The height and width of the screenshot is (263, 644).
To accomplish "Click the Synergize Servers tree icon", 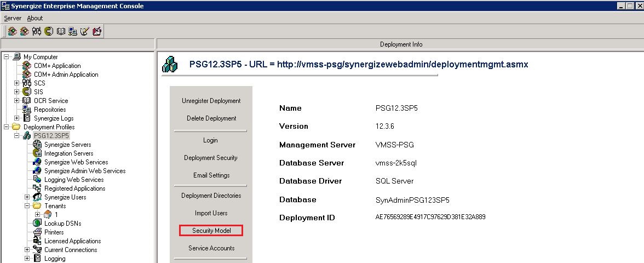I will click(37, 144).
